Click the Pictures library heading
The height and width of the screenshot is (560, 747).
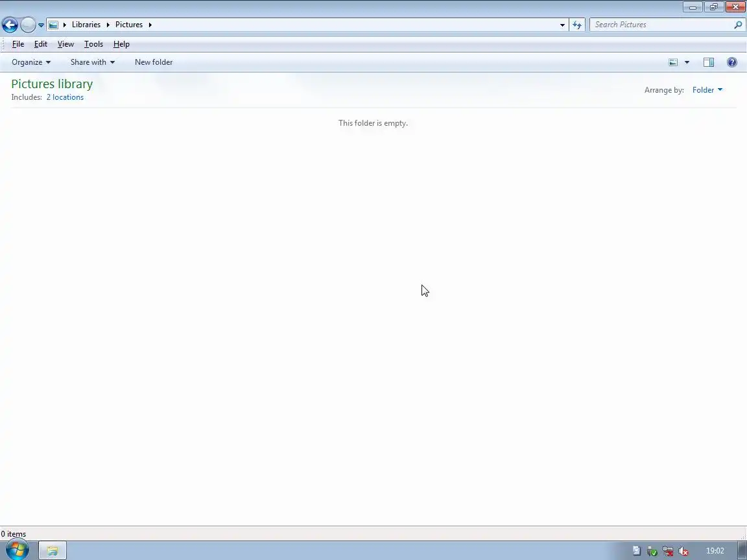[x=52, y=84]
